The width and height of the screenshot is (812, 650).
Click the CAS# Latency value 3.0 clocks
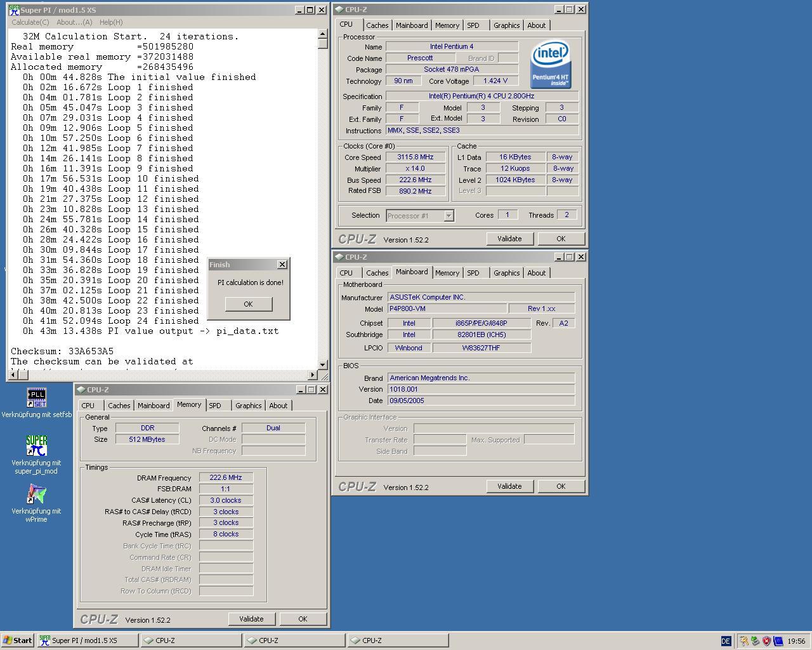click(x=226, y=500)
